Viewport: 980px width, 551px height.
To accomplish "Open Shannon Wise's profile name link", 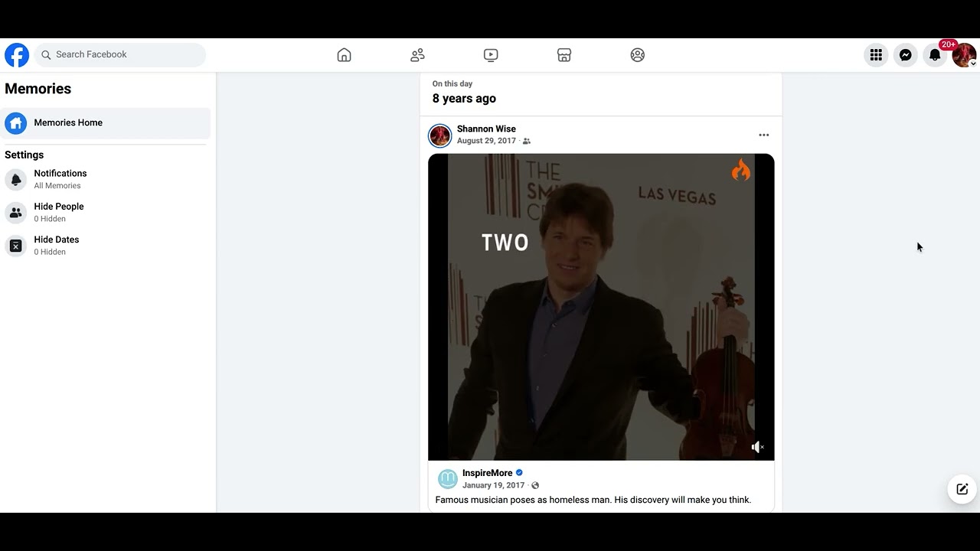I will coord(486,129).
